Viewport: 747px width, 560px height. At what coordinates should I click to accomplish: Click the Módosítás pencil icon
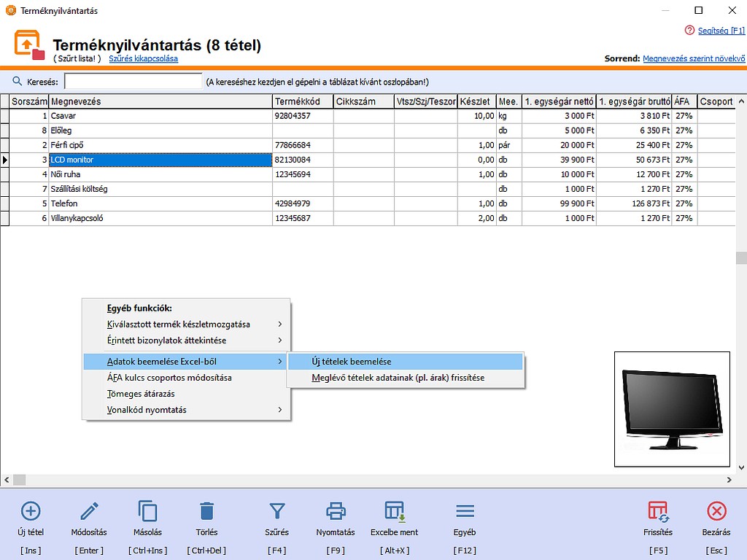89,511
